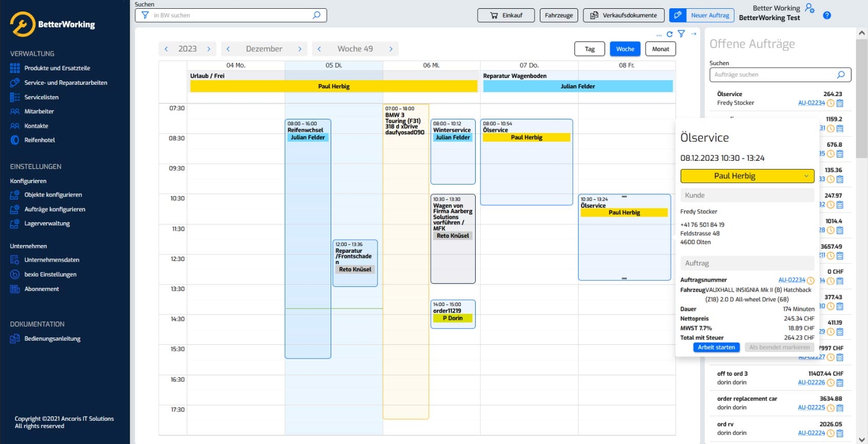
Task: Expand the Paul Herbig employee dropdown in the popup
Action: [806, 176]
